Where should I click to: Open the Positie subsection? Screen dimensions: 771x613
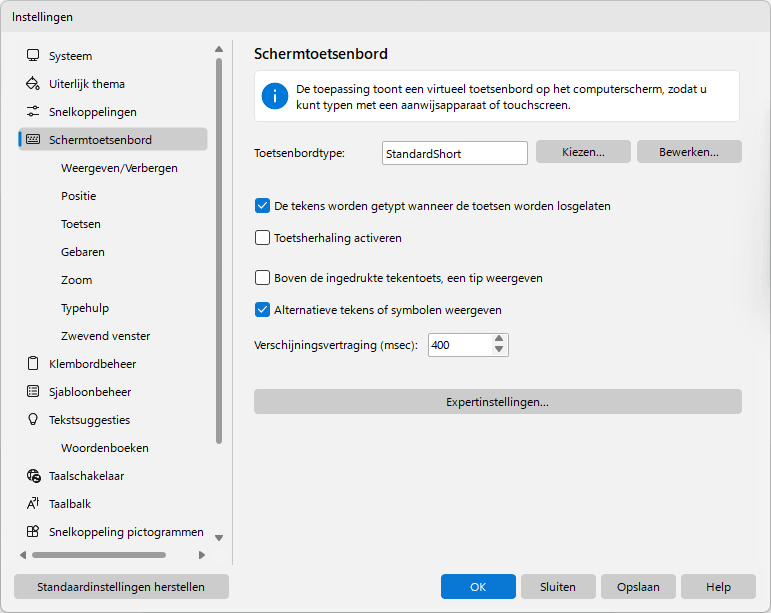(x=79, y=196)
